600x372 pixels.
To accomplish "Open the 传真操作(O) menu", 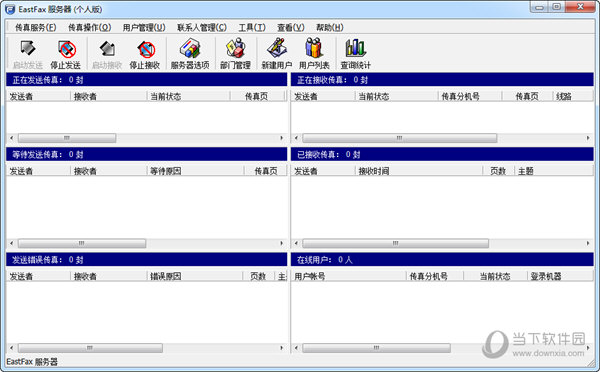I will [x=90, y=27].
